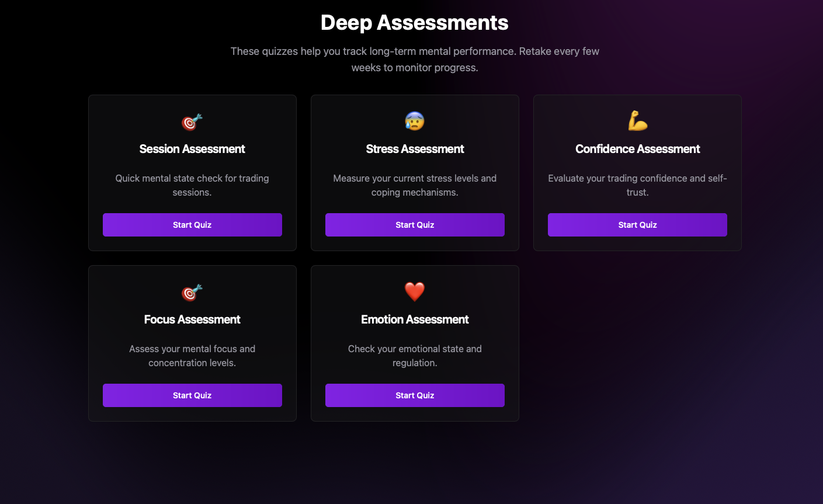
Task: Click the dart target icon on Session Assessment card
Action: click(x=192, y=121)
